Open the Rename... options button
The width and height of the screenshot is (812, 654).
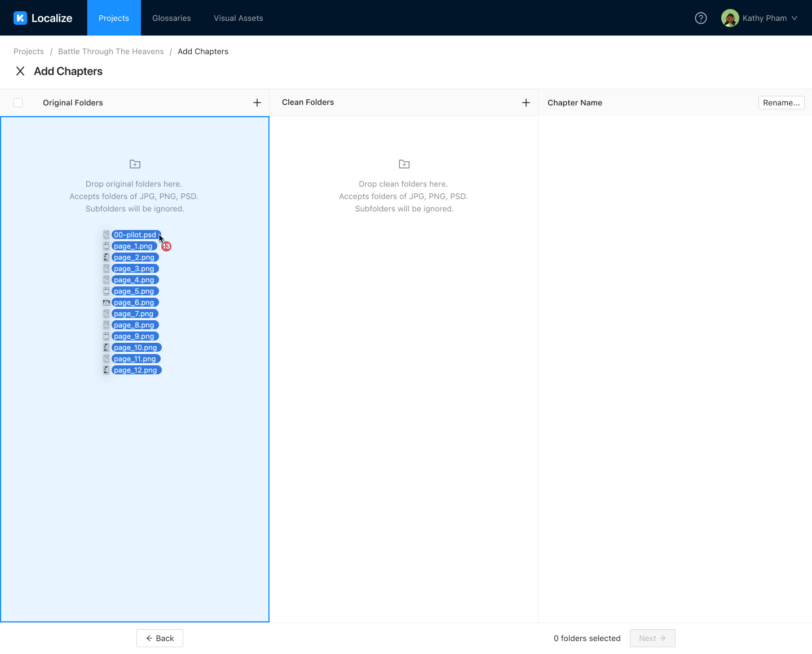[x=781, y=103]
